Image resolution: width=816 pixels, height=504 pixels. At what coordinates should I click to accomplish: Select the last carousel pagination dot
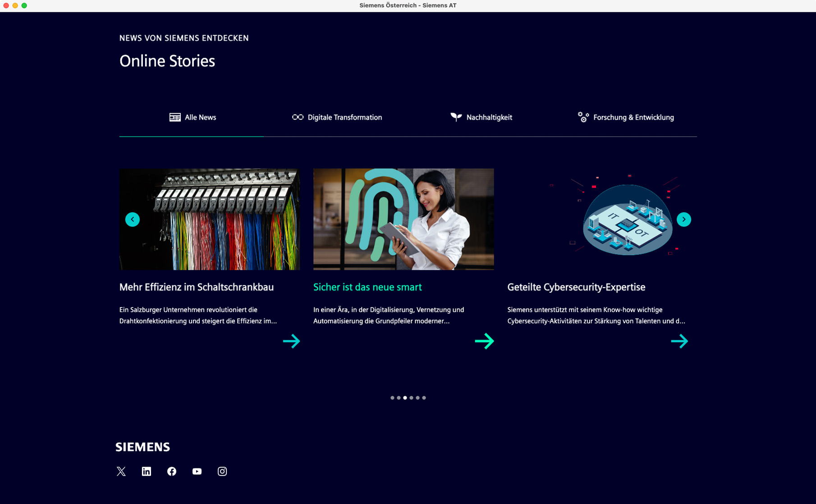pyautogui.click(x=424, y=398)
